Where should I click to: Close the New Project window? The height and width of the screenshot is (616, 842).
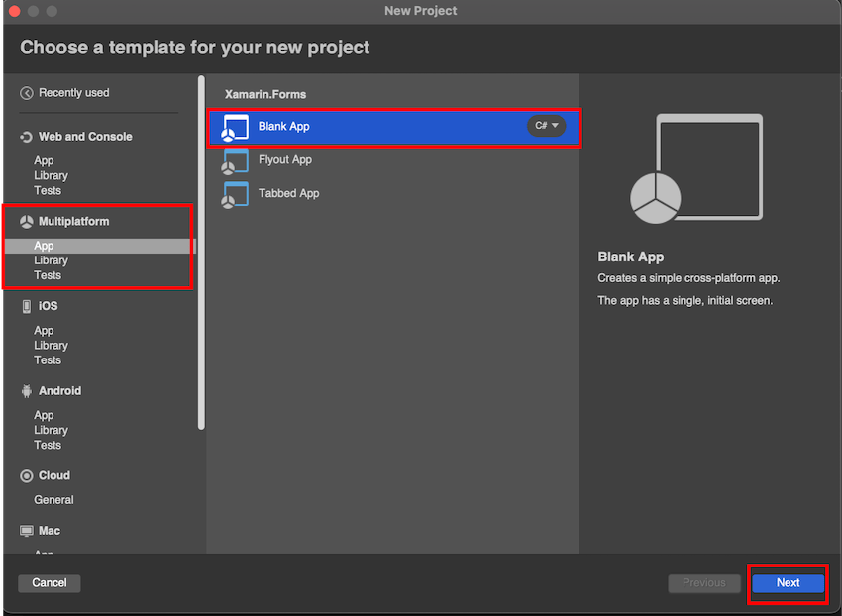click(x=15, y=11)
